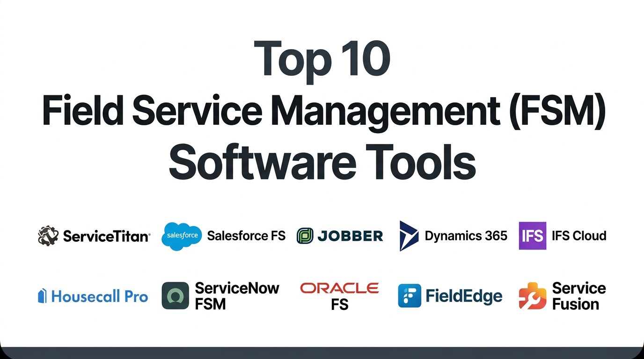Select the "FS" text under ORACLE
644x359 pixels.
point(339,305)
